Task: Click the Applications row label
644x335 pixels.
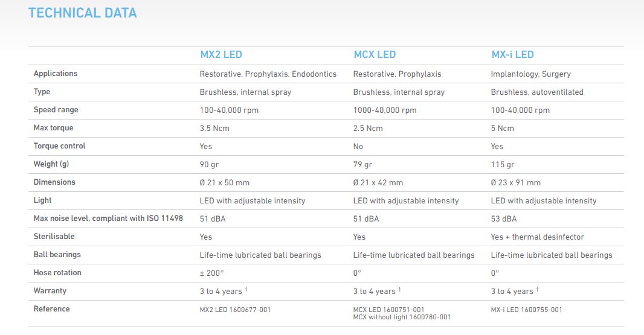Action: (56, 74)
